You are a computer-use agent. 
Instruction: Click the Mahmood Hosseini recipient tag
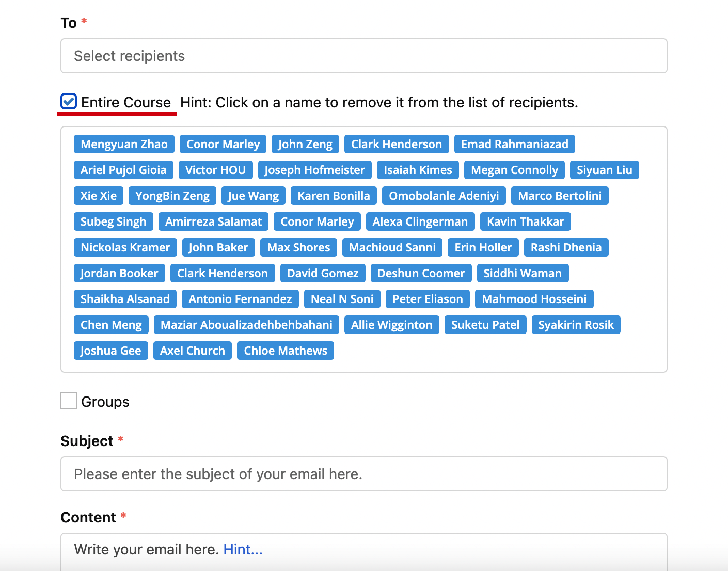(534, 299)
